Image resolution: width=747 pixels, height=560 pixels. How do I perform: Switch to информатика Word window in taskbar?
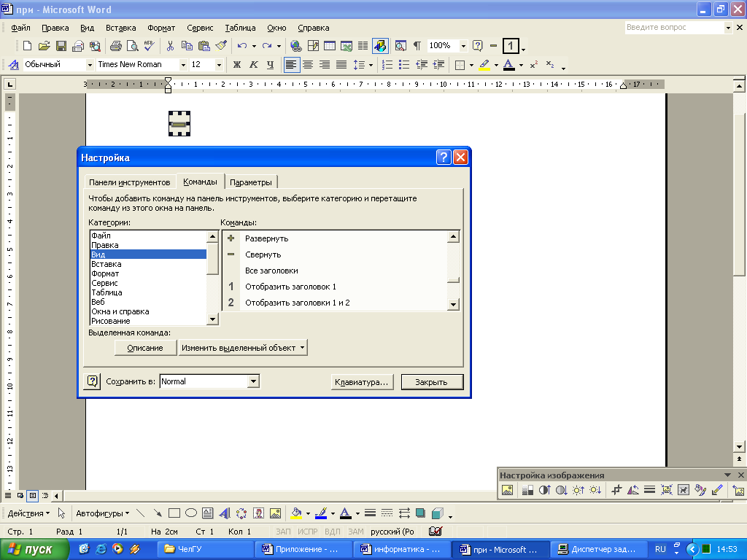(x=403, y=549)
